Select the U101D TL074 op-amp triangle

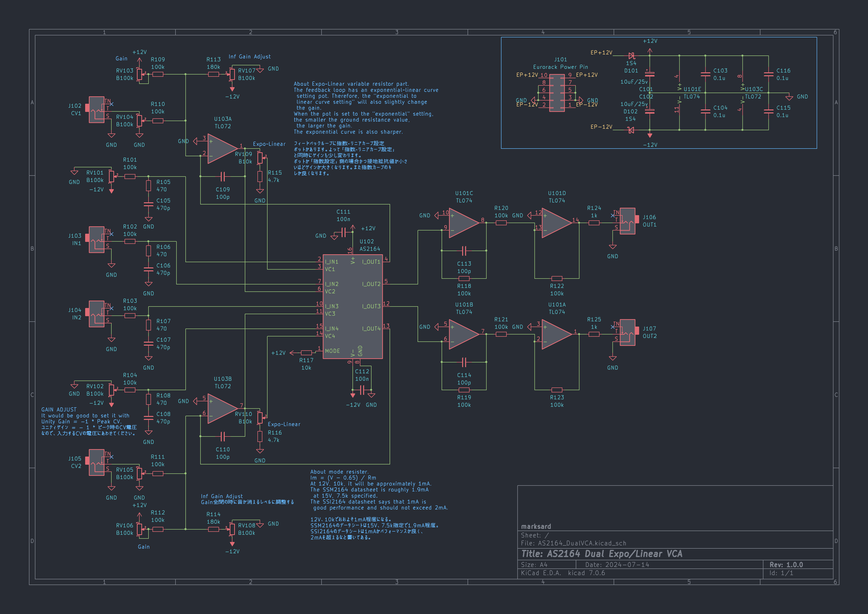click(x=557, y=223)
